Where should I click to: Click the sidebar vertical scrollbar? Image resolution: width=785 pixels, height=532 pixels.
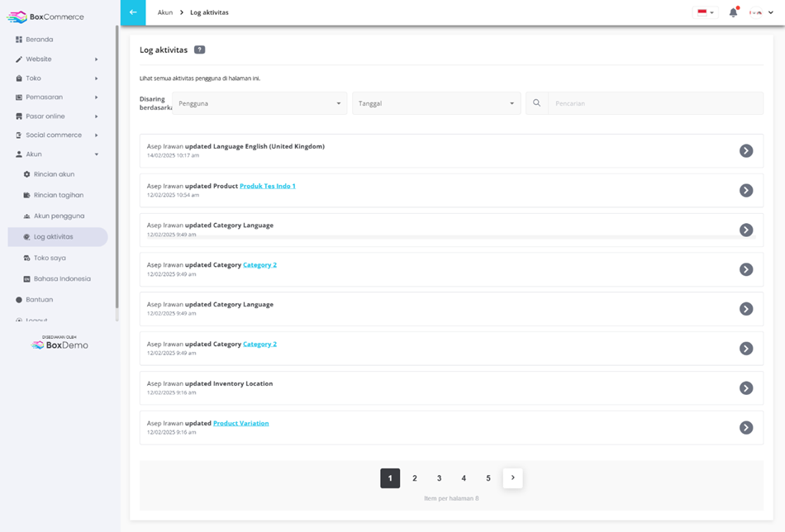[117, 167]
